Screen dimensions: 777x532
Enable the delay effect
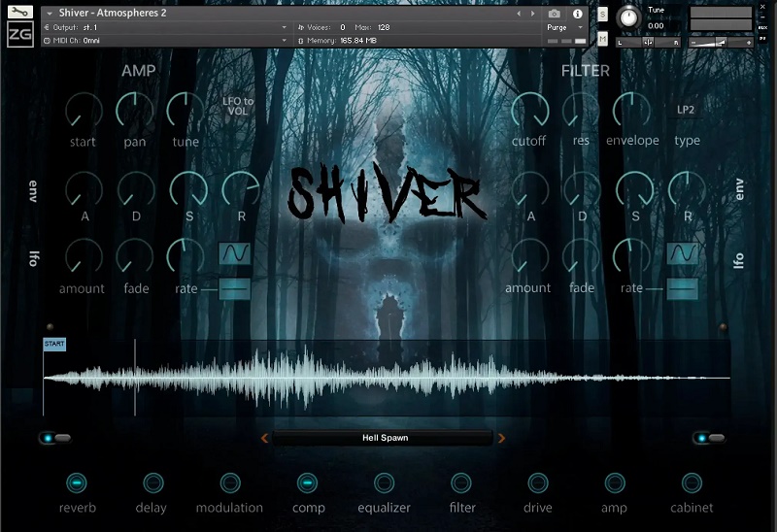152,482
